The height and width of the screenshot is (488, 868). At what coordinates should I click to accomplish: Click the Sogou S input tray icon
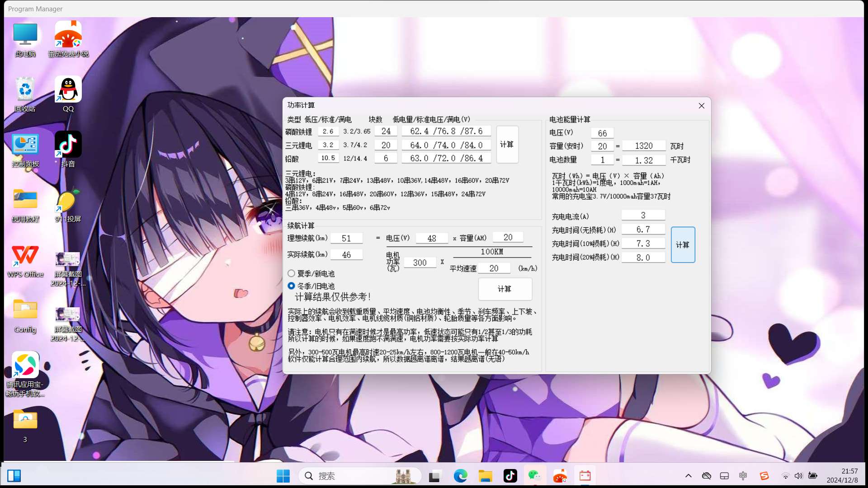764,476
